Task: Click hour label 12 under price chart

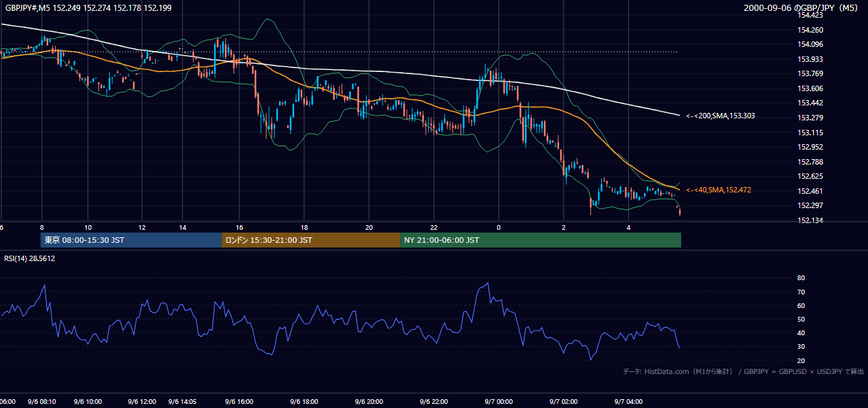Action: pos(143,227)
